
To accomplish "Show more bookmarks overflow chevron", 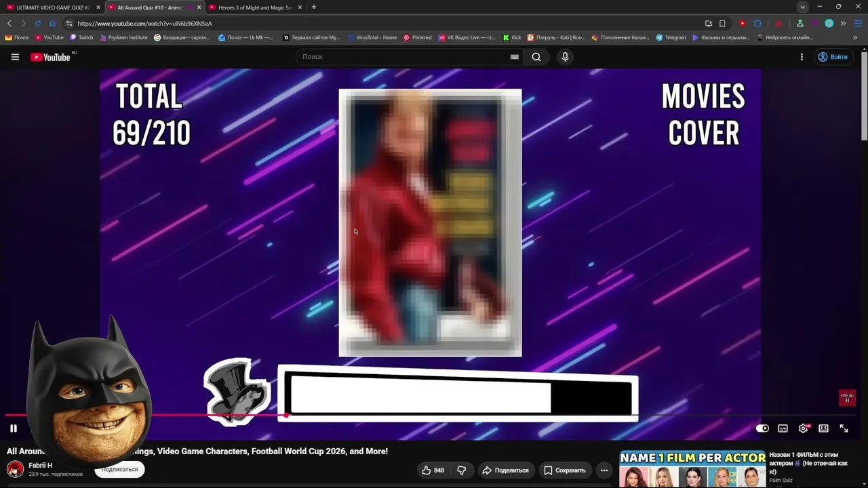I will pyautogui.click(x=855, y=38).
